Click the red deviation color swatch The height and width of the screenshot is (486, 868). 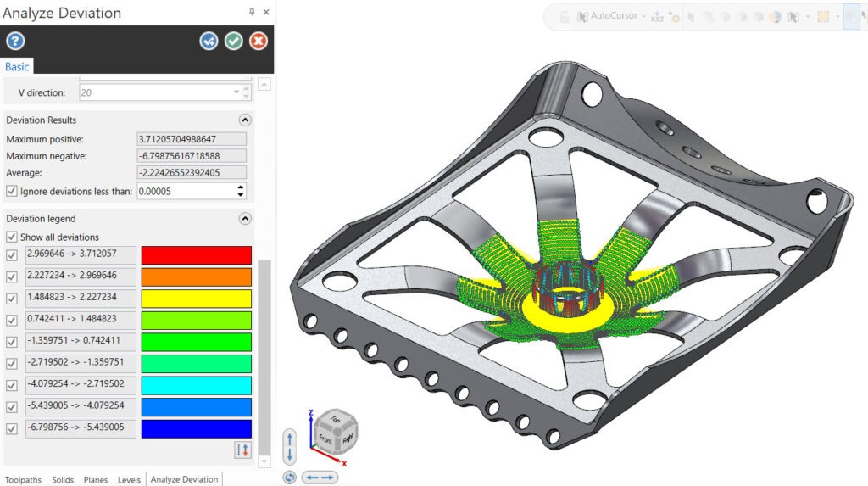tap(196, 255)
